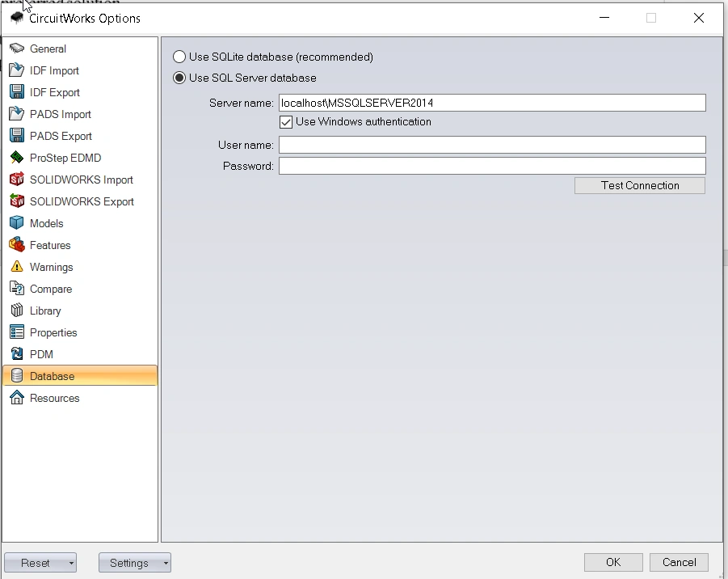The width and height of the screenshot is (728, 579).
Task: Focus the Password field
Action: coord(492,166)
